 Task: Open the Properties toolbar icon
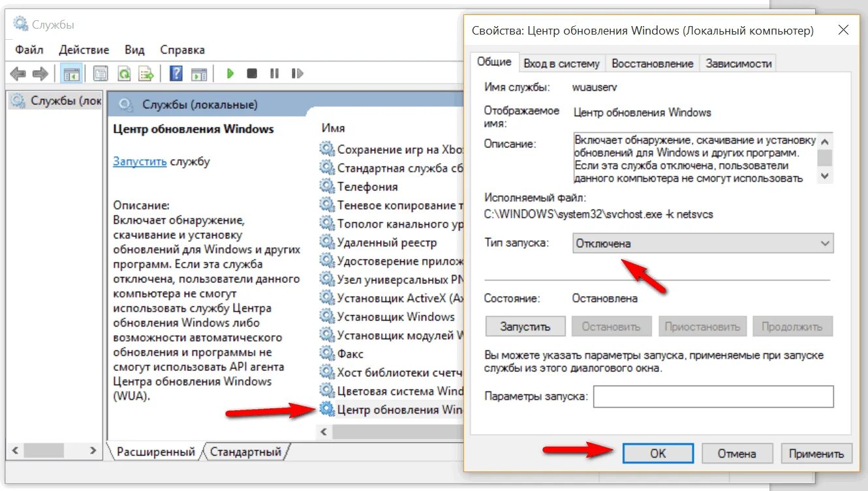tap(101, 74)
